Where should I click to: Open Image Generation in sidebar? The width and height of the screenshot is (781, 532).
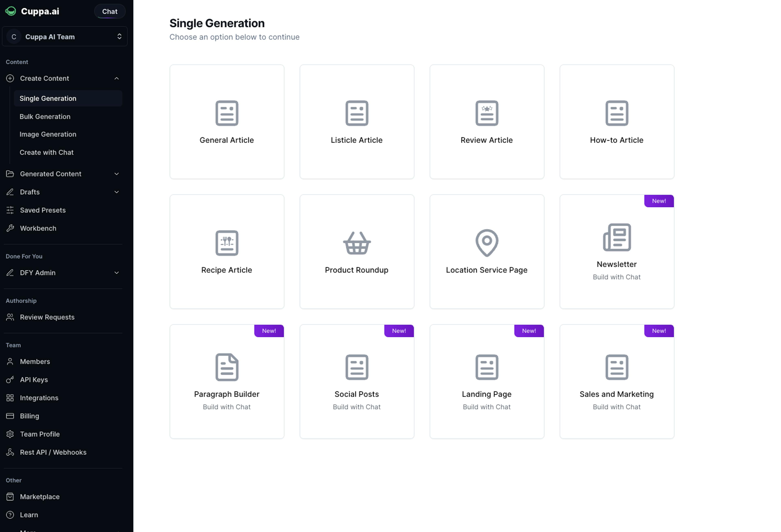(x=48, y=134)
